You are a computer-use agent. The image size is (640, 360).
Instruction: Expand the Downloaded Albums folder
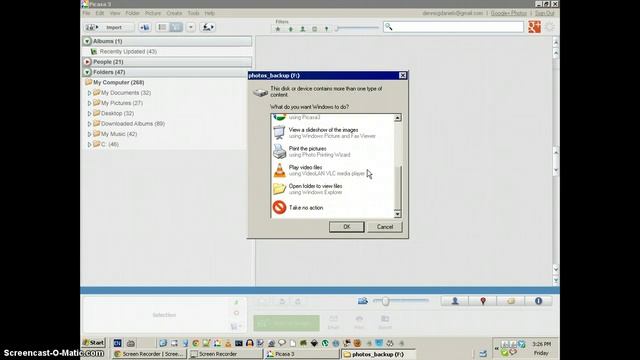pos(89,124)
